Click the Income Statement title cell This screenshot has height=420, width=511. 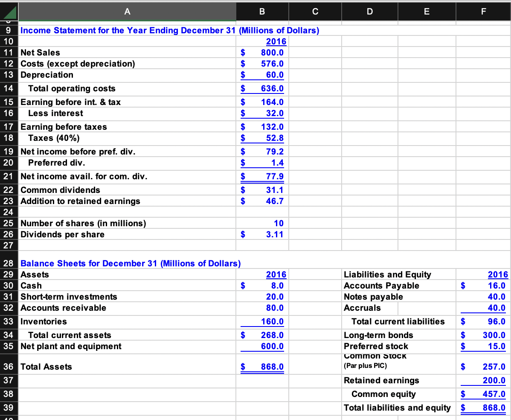(x=128, y=30)
